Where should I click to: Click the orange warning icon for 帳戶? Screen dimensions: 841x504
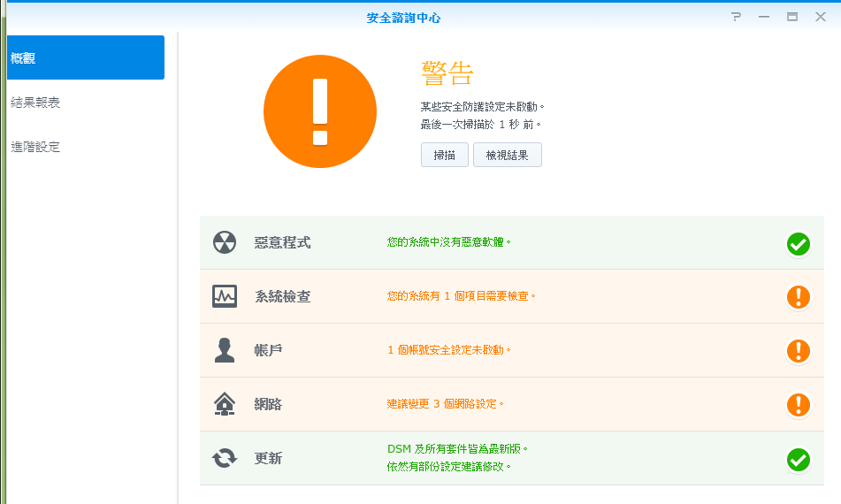point(798,351)
